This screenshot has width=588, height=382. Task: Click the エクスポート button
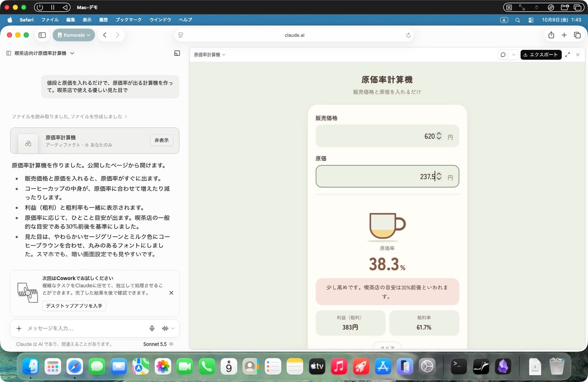coord(541,55)
